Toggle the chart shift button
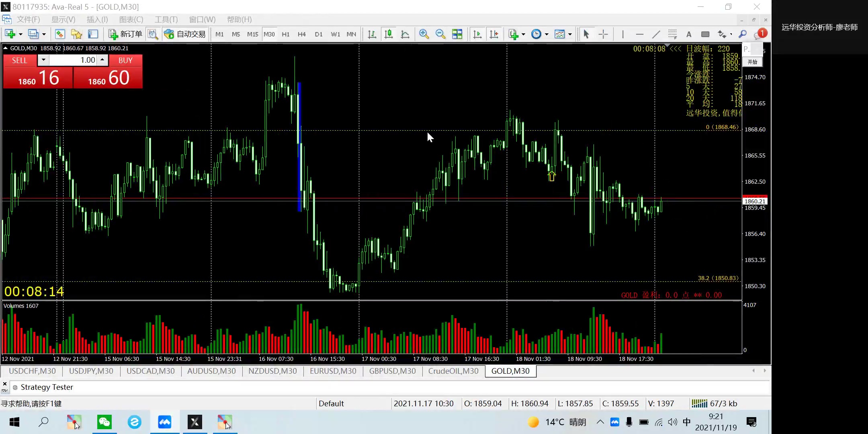 (x=494, y=34)
